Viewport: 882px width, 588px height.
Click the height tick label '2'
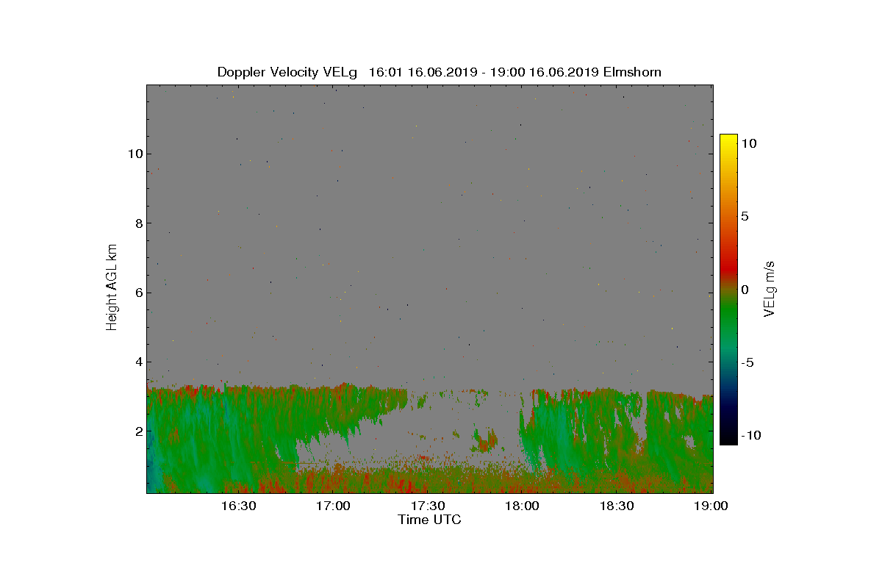pyautogui.click(x=137, y=431)
